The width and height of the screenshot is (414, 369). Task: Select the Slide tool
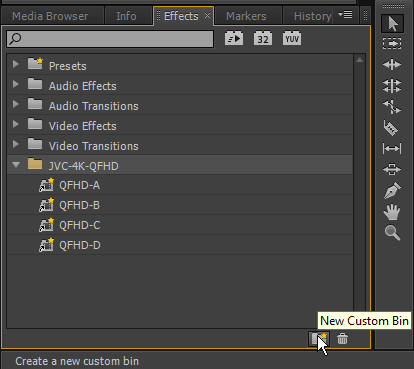point(392,169)
